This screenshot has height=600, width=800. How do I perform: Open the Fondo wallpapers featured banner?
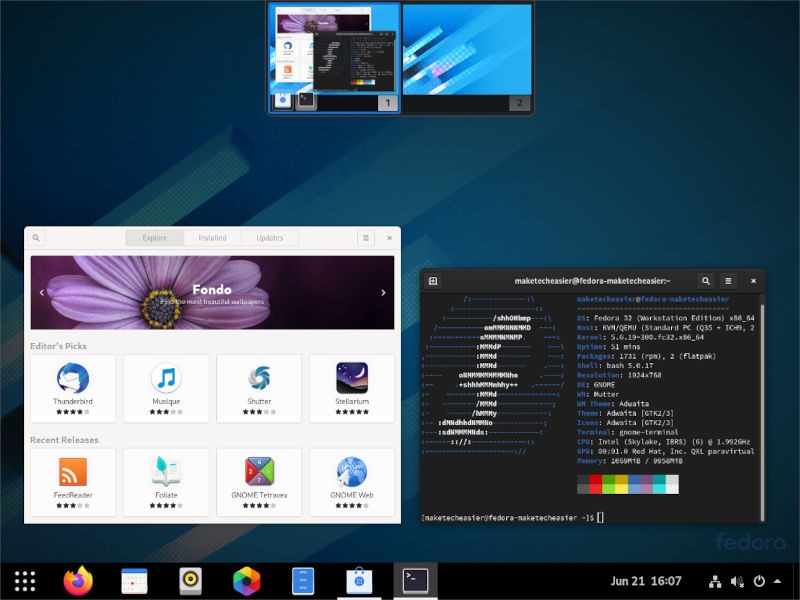[210, 293]
